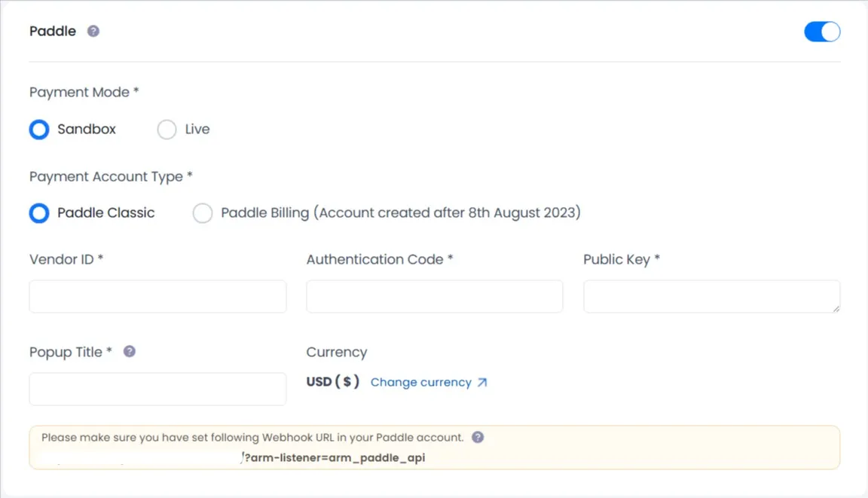The height and width of the screenshot is (498, 868).
Task: Switch payment mode to Live
Action: (x=167, y=130)
